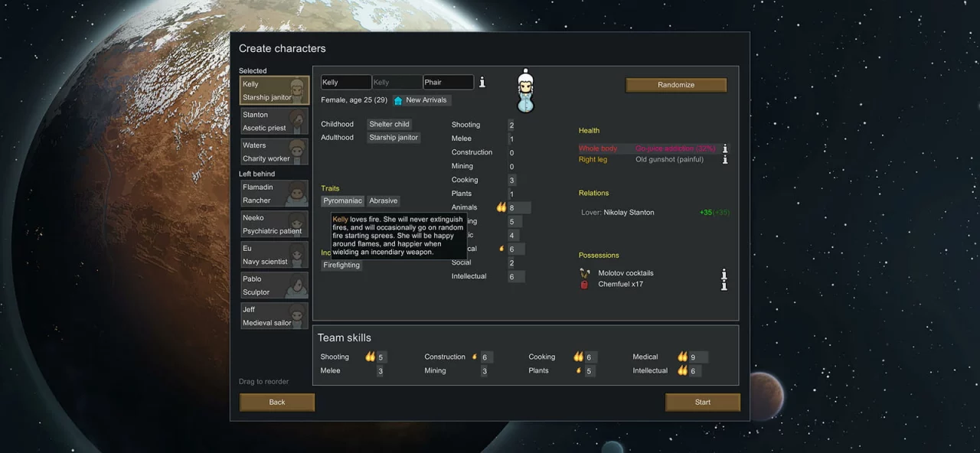This screenshot has width=980, height=453.
Task: Click Female, age 25 (29) text
Action: [x=354, y=100]
